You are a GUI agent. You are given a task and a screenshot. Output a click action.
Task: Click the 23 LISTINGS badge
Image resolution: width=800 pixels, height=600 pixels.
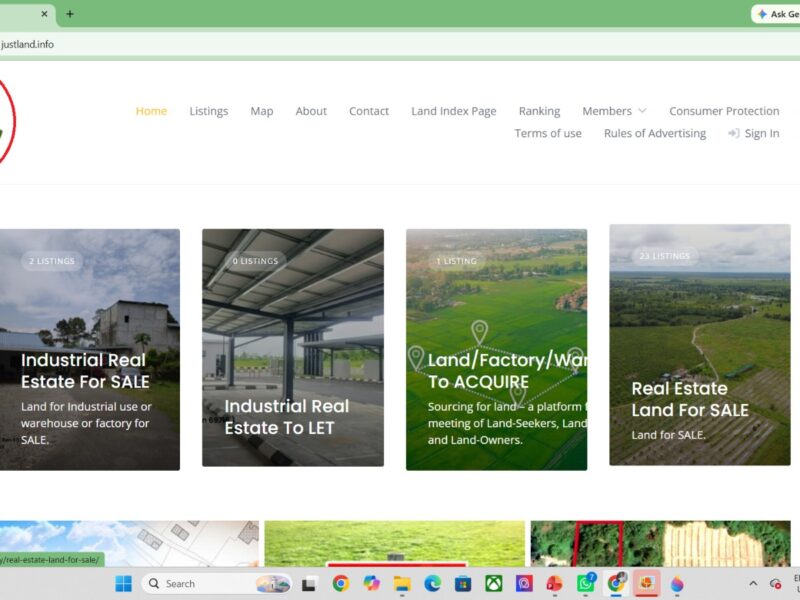(665, 256)
